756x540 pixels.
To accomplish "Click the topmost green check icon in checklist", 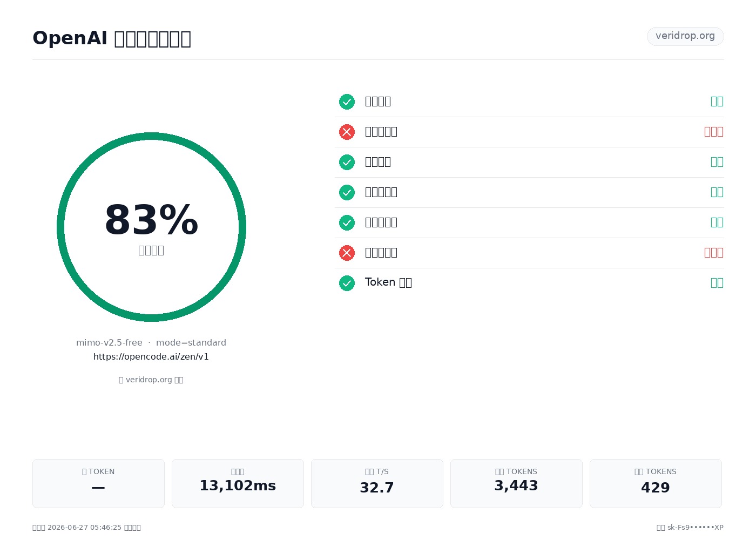I will pyautogui.click(x=347, y=102).
